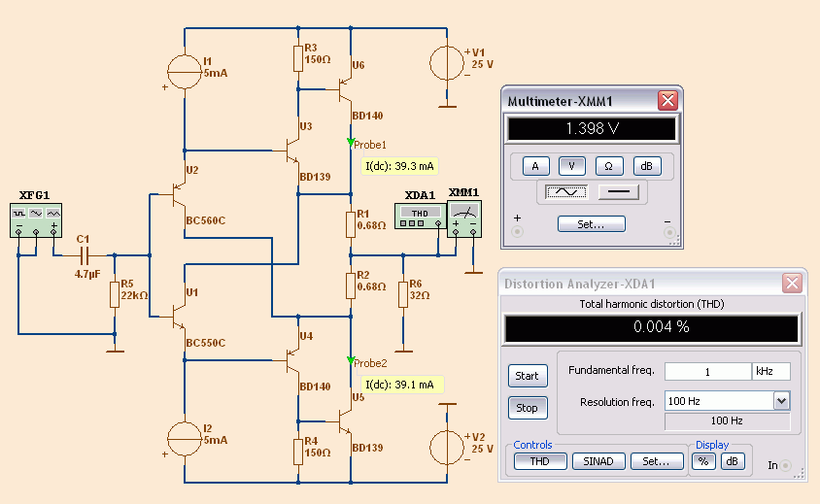Click the distortion analyzer In terminal
This screenshot has height=504, width=820.
click(785, 465)
